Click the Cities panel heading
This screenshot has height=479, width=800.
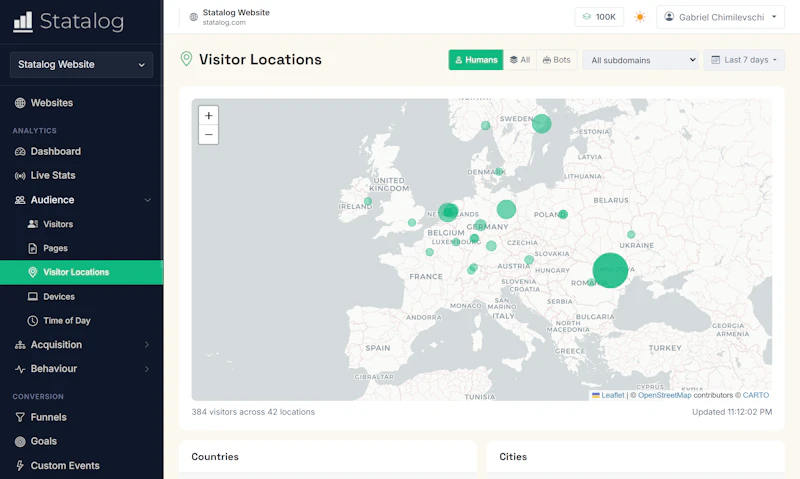(x=513, y=457)
